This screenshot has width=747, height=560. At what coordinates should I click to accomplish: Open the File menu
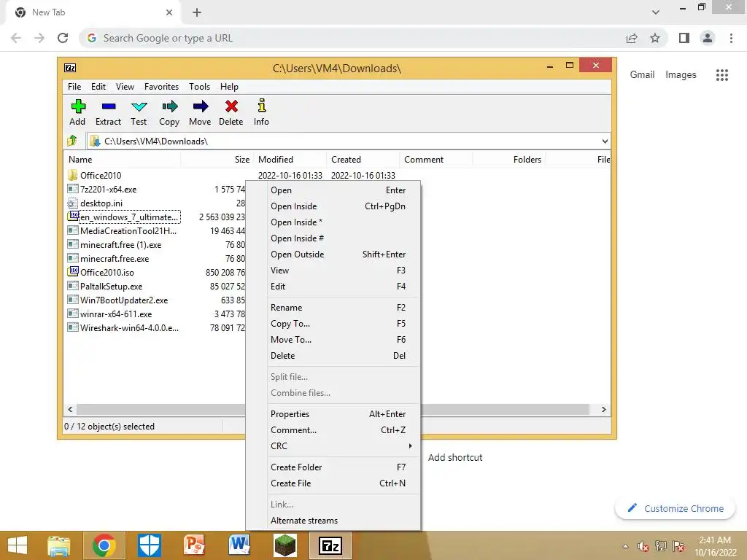74,87
